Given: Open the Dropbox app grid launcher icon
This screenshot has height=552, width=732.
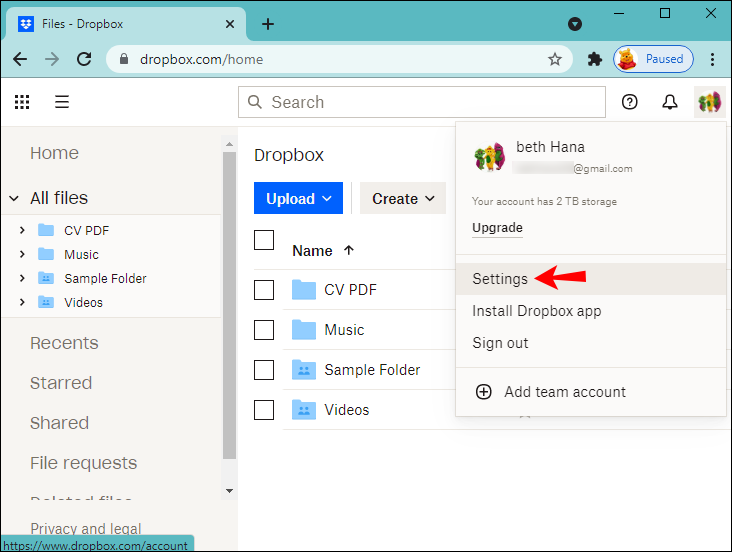Looking at the screenshot, I should pos(22,102).
